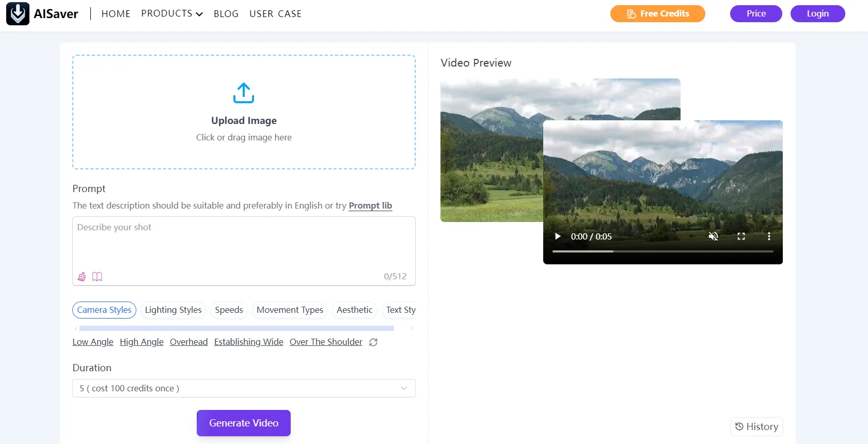The height and width of the screenshot is (444, 868).
Task: Select the Camera Styles tab
Action: pyautogui.click(x=104, y=310)
